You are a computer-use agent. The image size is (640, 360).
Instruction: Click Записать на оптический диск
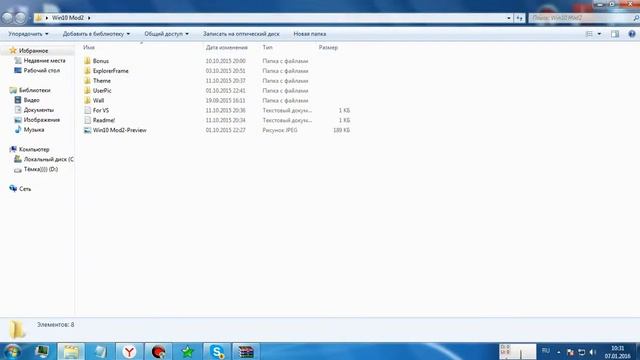(x=241, y=34)
